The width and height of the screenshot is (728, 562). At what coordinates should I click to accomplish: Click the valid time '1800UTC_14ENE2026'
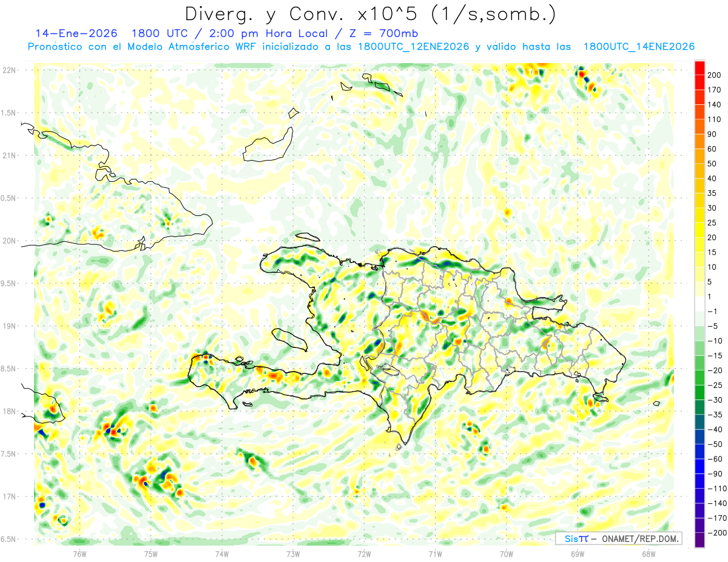(x=639, y=47)
